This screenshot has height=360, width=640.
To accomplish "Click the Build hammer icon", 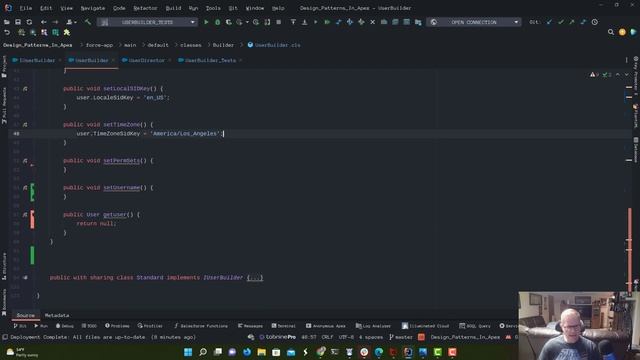I will tap(88, 22).
